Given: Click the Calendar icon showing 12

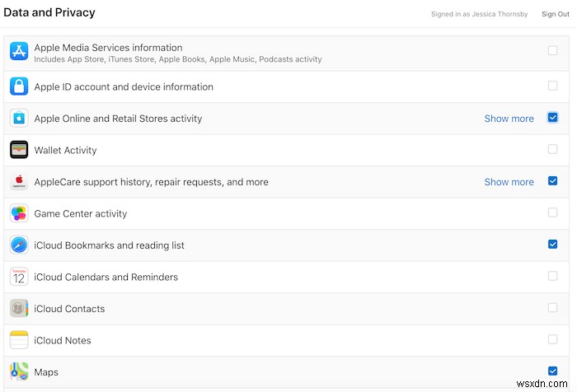Looking at the screenshot, I should pyautogui.click(x=19, y=277).
